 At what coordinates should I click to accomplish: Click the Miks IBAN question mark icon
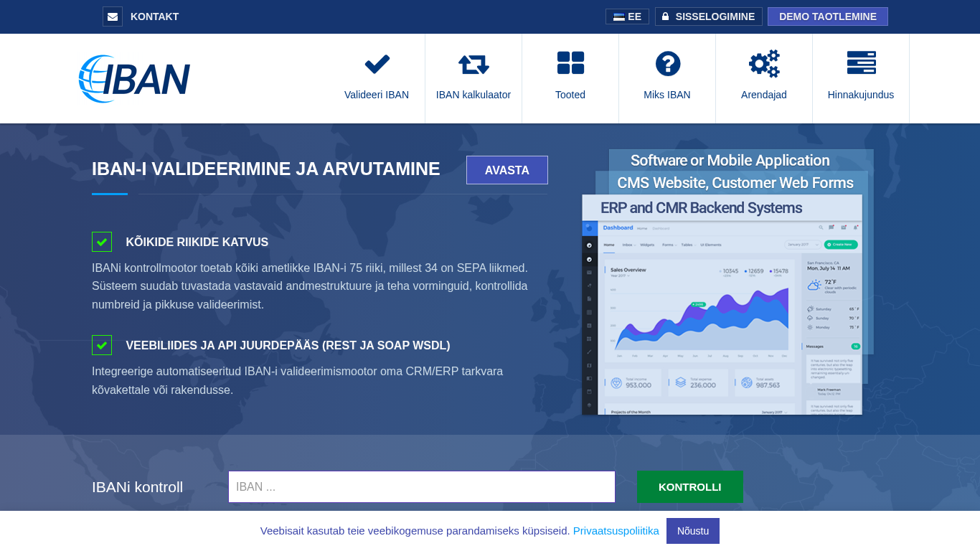[x=667, y=64]
